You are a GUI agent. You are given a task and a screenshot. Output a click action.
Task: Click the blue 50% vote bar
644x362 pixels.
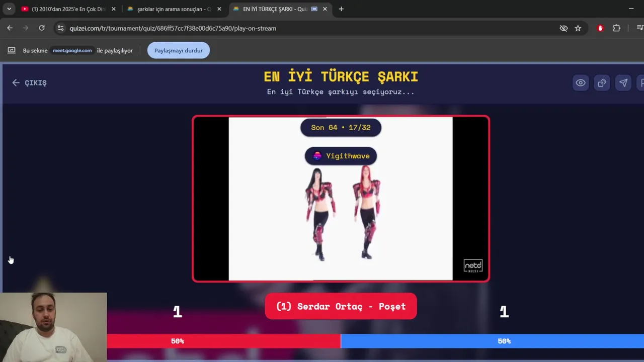pos(493,341)
